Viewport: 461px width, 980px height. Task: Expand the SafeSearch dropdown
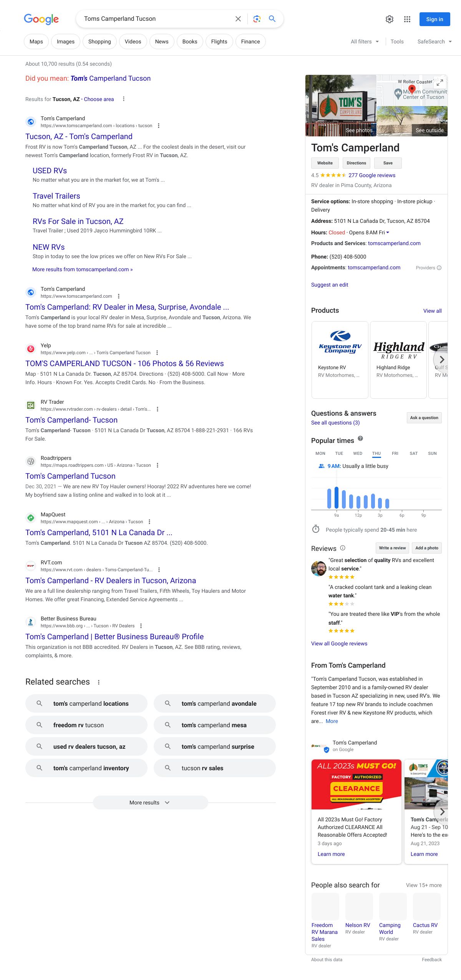point(434,41)
